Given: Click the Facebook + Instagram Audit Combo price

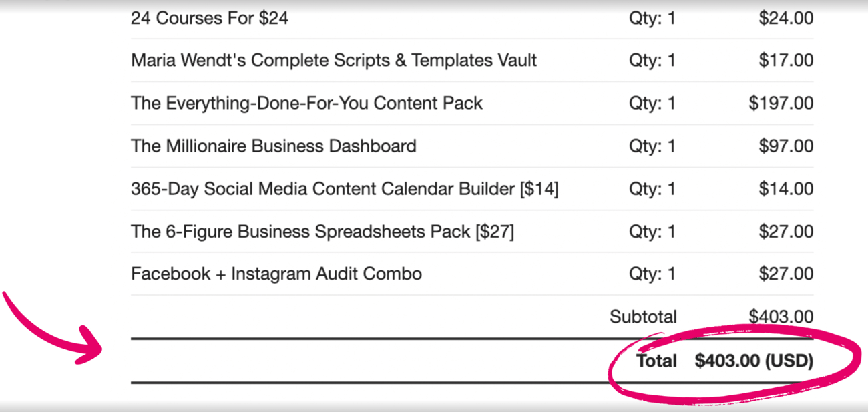Looking at the screenshot, I should pyautogui.click(x=786, y=274).
